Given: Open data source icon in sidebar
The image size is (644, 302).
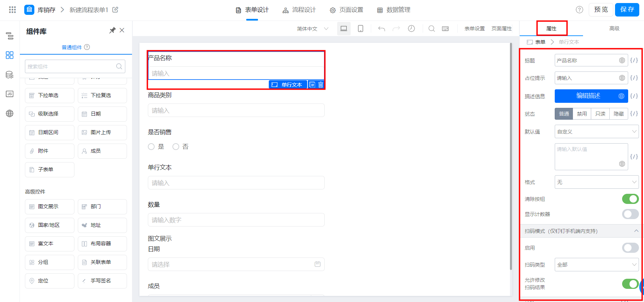Looking at the screenshot, I should tap(10, 74).
